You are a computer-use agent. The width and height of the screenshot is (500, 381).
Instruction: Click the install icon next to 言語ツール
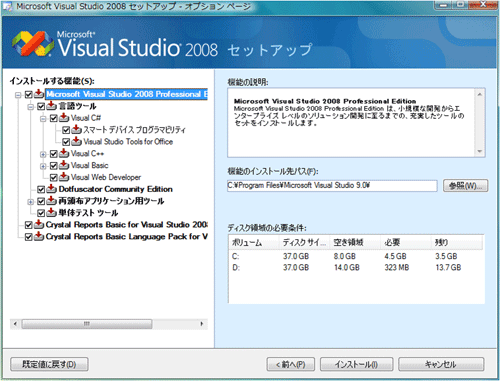tap(51, 106)
